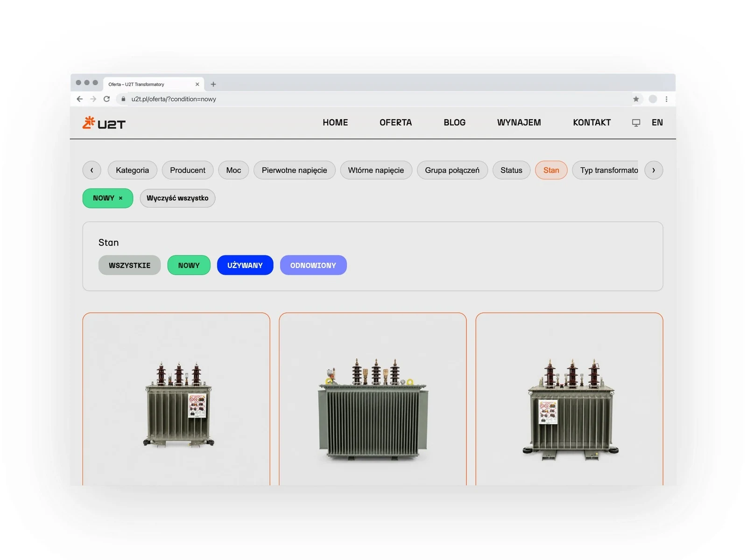Open the browser three-dot menu
The height and width of the screenshot is (560, 747).
tap(666, 99)
